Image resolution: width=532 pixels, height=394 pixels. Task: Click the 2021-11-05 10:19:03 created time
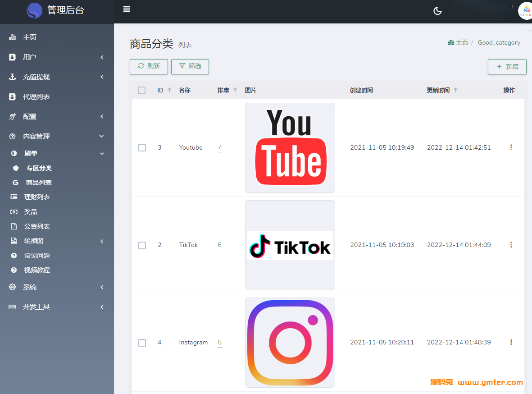click(x=382, y=245)
